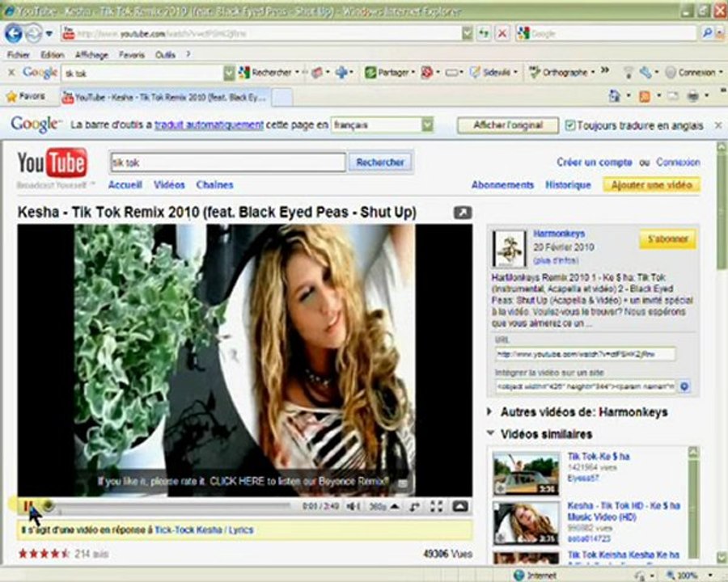Pause the video with the pause button
728x582 pixels.
click(28, 507)
